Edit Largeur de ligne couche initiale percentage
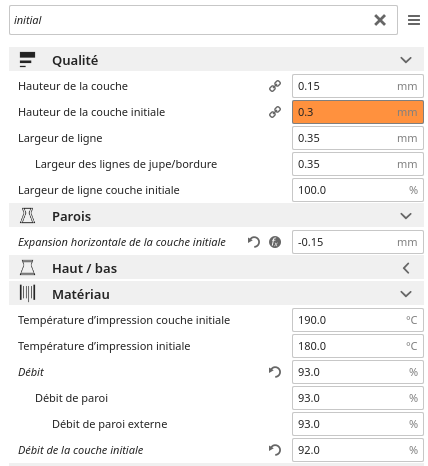 click(358, 190)
